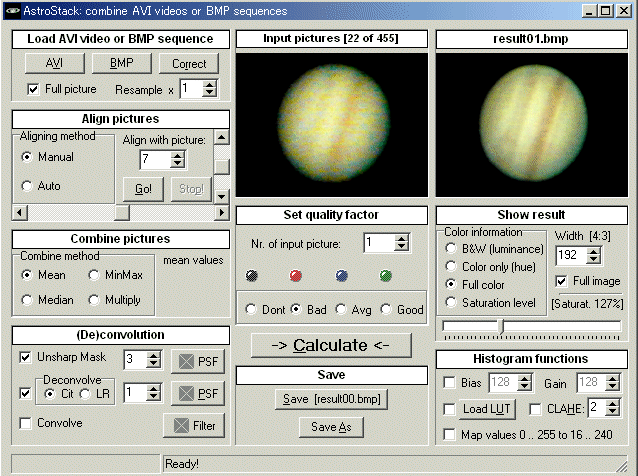Select Saturation level option

(451, 302)
